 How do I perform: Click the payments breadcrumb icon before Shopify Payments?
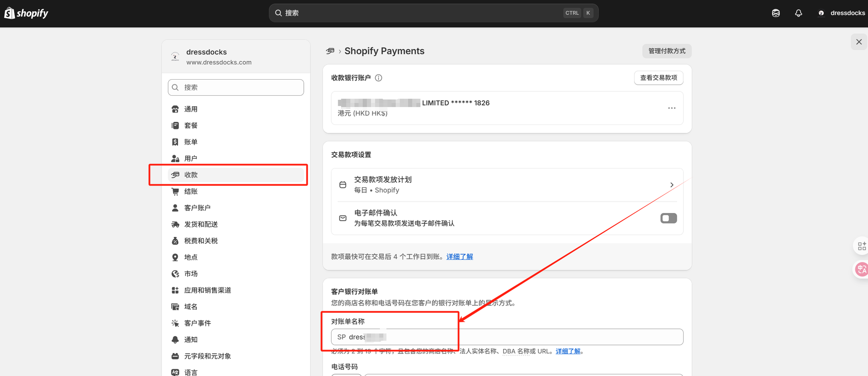tap(330, 51)
